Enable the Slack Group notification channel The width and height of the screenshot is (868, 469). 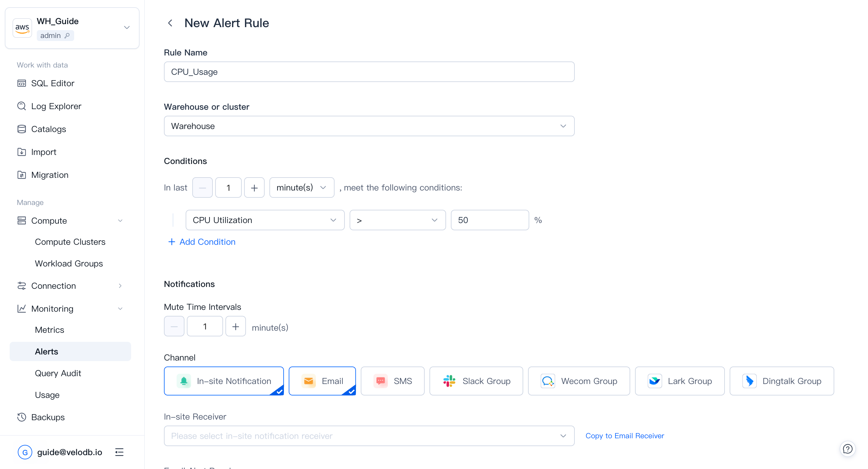pos(476,381)
